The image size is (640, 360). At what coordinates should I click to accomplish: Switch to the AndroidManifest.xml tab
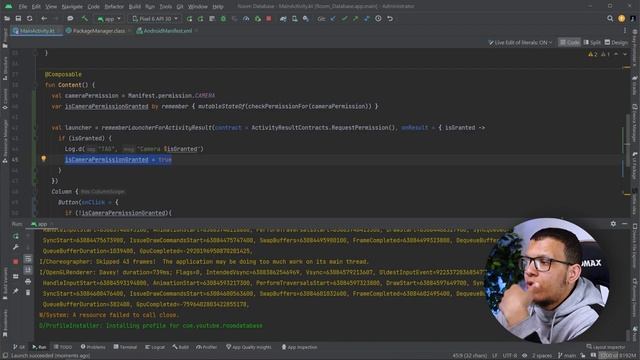[x=167, y=31]
